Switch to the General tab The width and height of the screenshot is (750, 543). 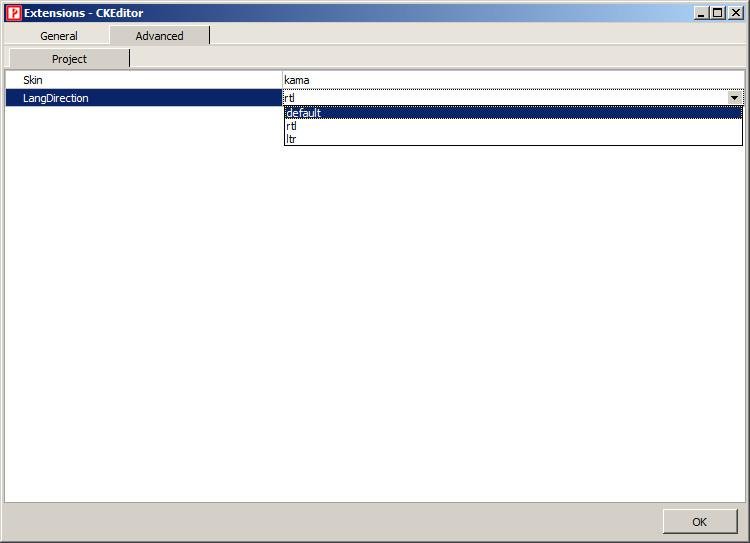[58, 36]
